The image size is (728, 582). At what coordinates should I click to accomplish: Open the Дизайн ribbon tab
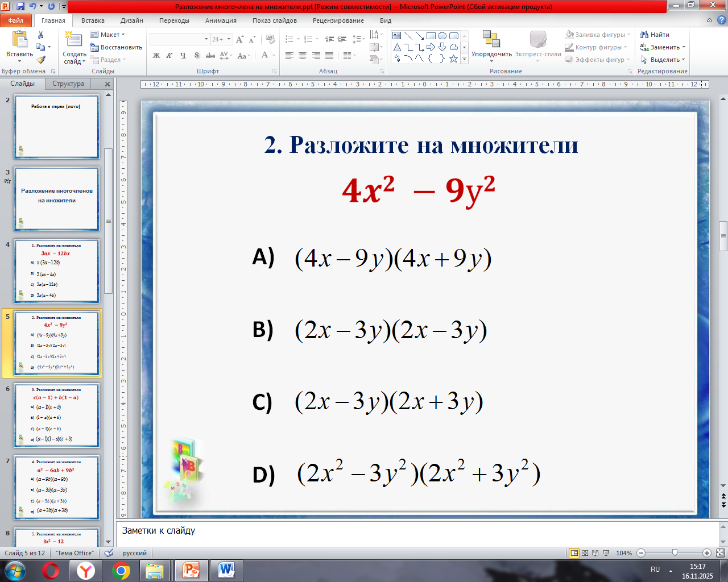click(131, 20)
